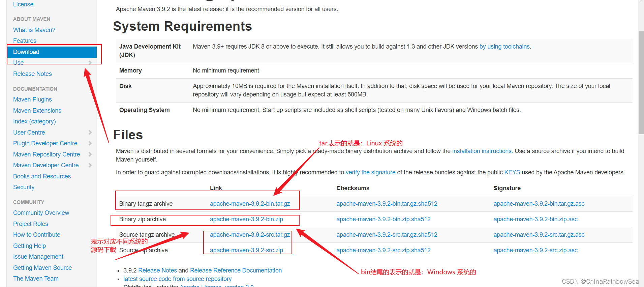The width and height of the screenshot is (644, 287).
Task: Click the 'Memory' row label
Action: pos(130,70)
